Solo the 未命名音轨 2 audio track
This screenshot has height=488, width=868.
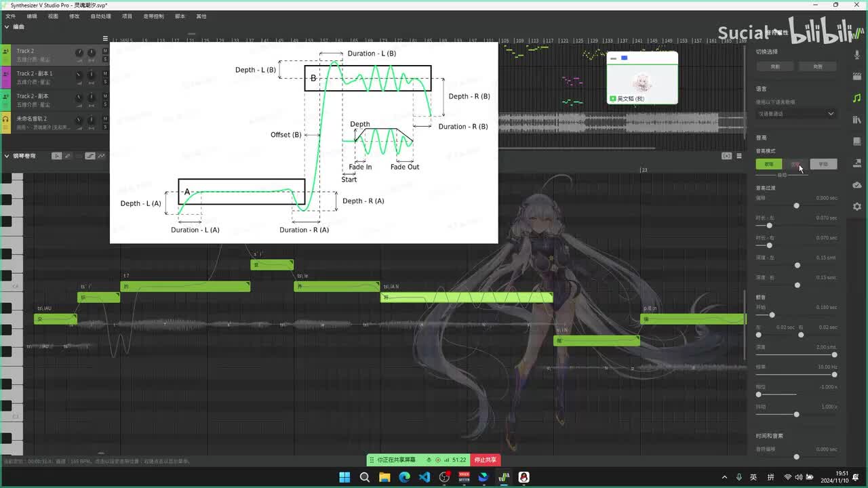point(105,126)
